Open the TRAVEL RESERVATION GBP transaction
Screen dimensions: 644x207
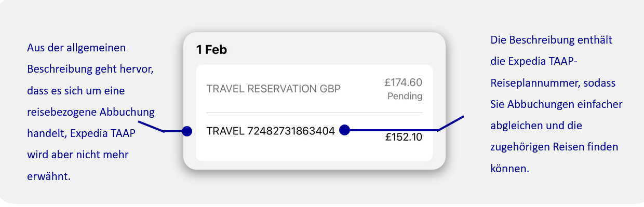point(314,89)
